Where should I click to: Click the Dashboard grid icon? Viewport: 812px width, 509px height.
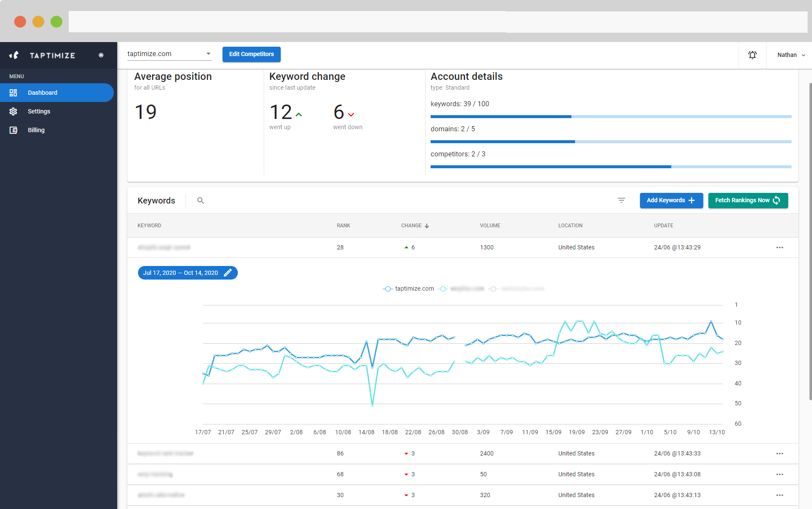13,93
